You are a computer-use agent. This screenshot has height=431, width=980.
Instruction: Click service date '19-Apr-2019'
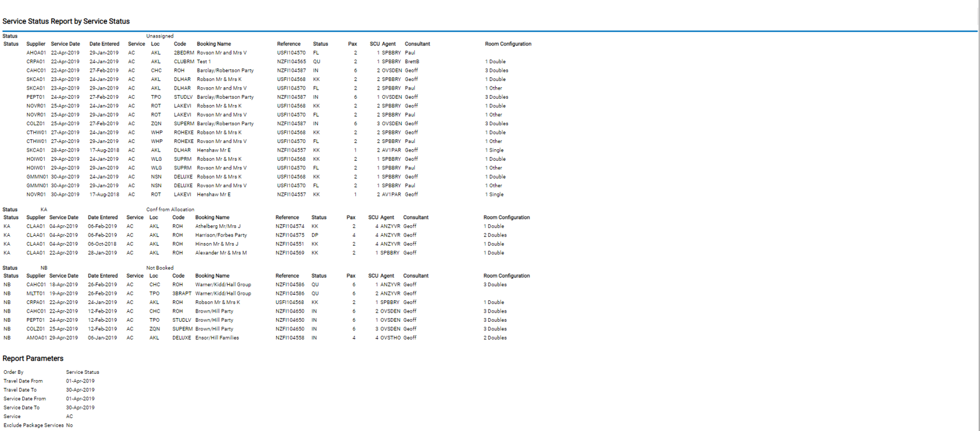click(63, 293)
